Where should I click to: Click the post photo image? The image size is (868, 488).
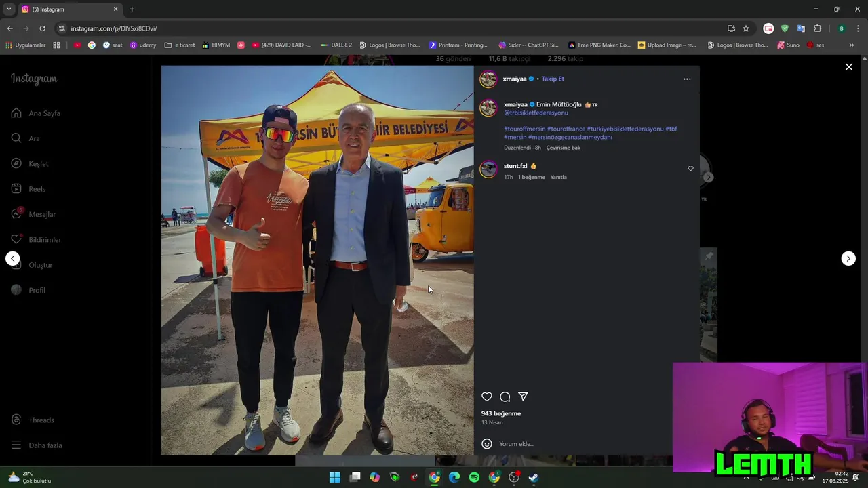[x=317, y=260]
